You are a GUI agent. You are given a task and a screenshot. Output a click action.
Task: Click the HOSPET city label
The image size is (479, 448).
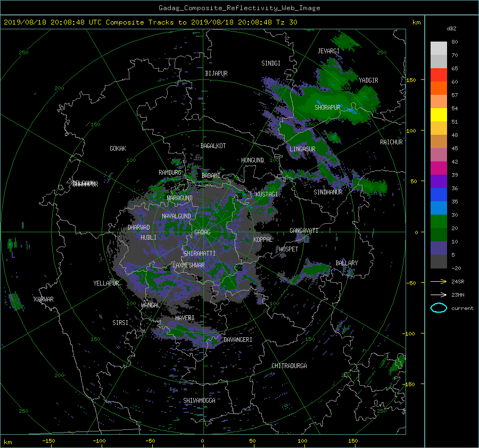tap(288, 249)
